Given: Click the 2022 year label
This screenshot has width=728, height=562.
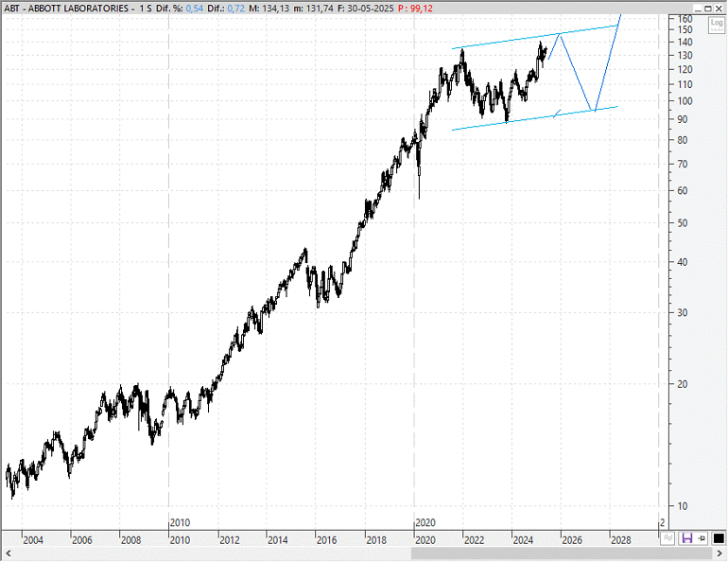Looking at the screenshot, I should coord(474,540).
